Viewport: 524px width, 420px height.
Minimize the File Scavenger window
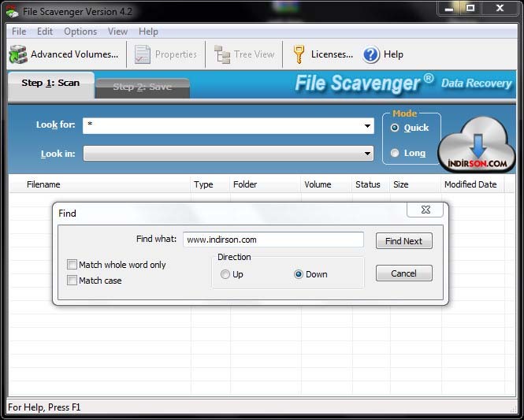(449, 9)
